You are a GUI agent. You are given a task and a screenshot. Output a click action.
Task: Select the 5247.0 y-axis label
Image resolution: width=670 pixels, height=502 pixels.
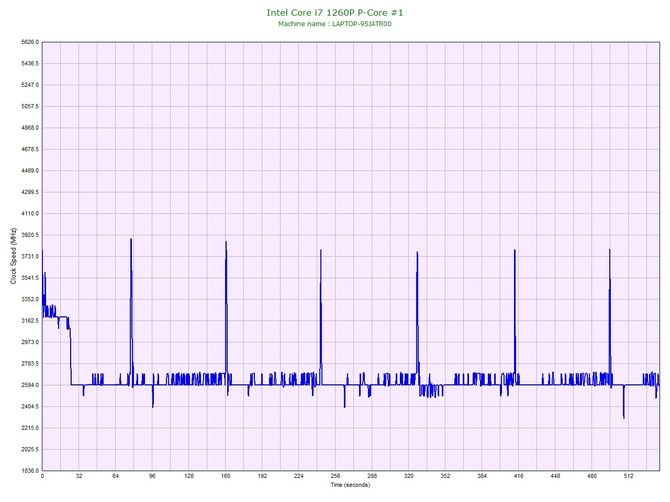tap(30, 85)
